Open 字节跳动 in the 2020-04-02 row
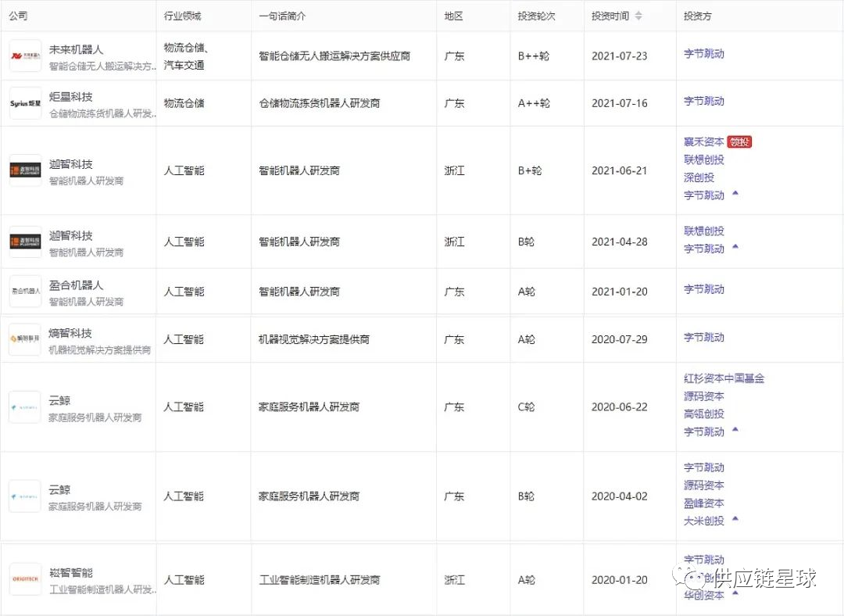 coord(704,467)
